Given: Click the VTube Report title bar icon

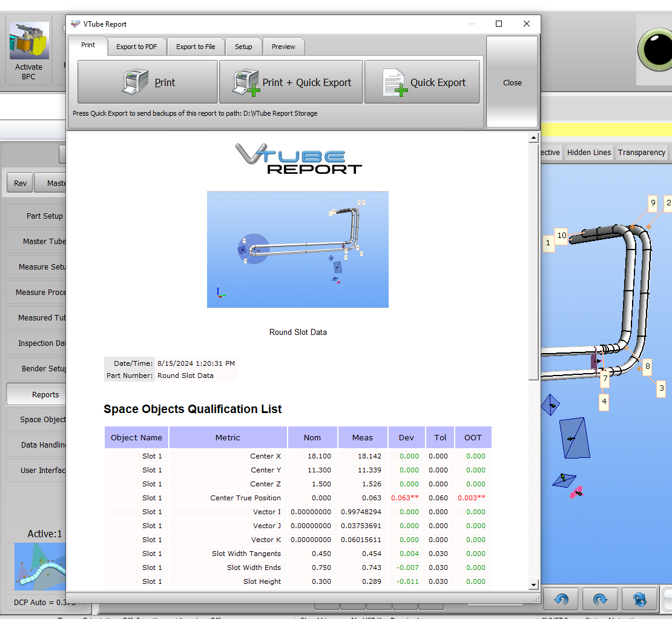Looking at the screenshot, I should pos(76,24).
